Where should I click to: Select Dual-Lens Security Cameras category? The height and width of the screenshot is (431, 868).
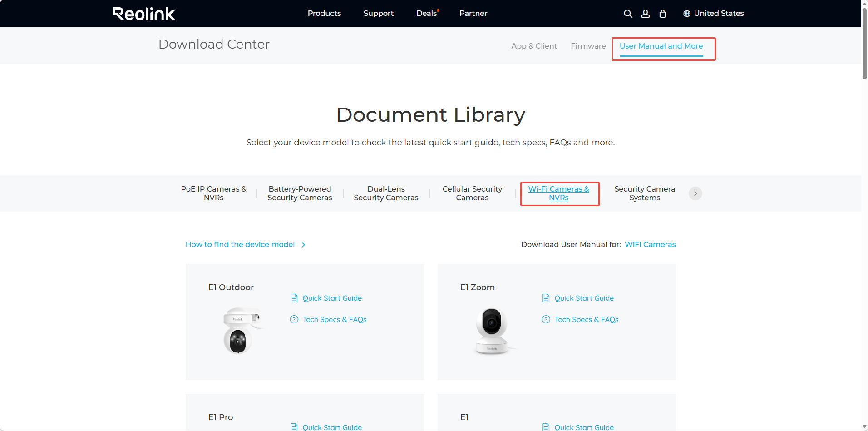386,193
